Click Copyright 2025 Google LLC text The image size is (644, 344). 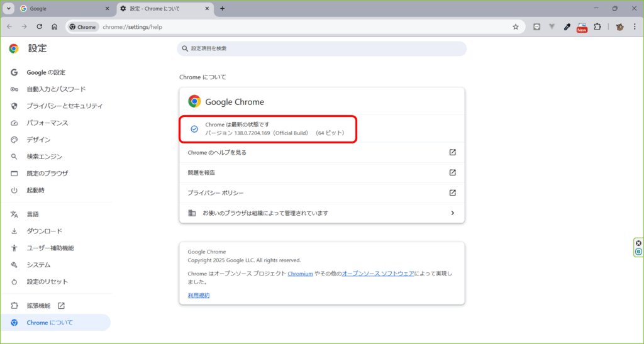pos(244,260)
